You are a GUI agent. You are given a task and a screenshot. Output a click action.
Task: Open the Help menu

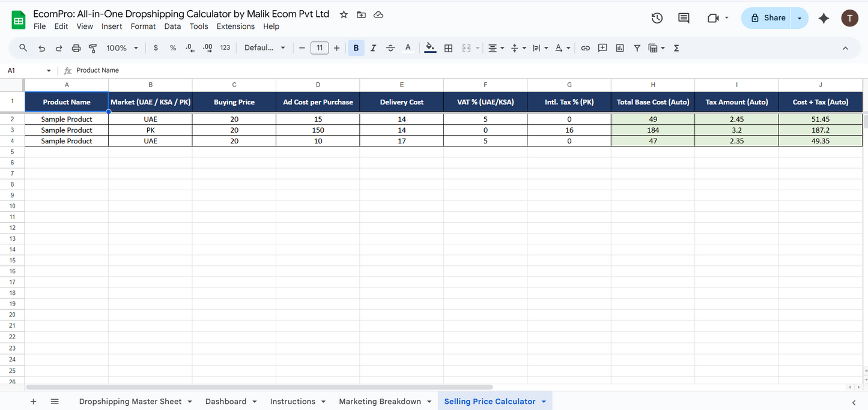(272, 26)
